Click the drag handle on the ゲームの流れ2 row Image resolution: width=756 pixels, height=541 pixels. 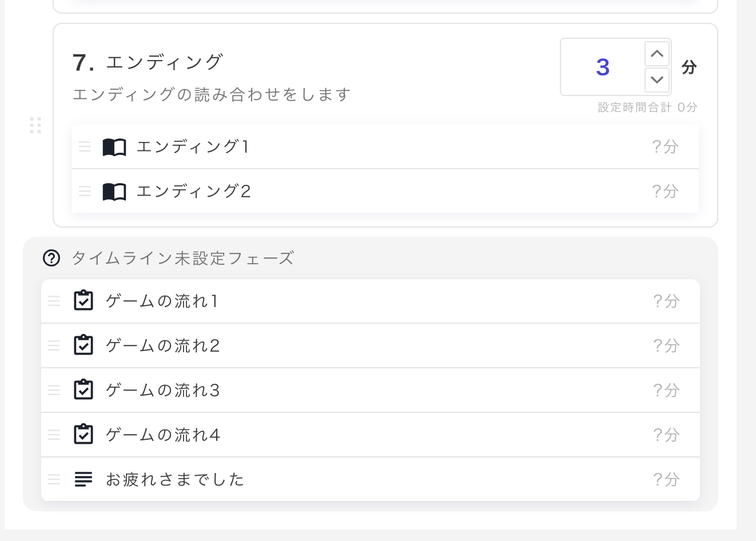pyautogui.click(x=54, y=345)
